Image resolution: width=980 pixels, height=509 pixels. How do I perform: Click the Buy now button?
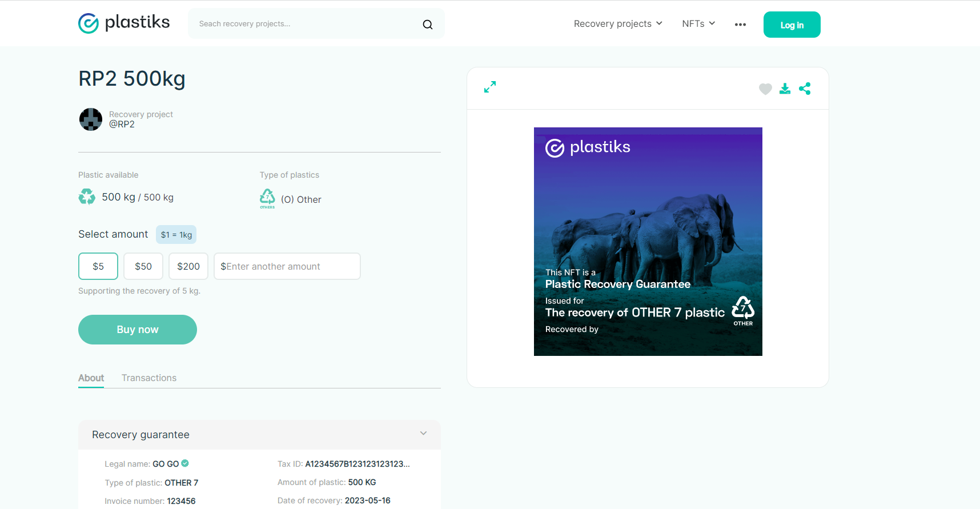138,330
